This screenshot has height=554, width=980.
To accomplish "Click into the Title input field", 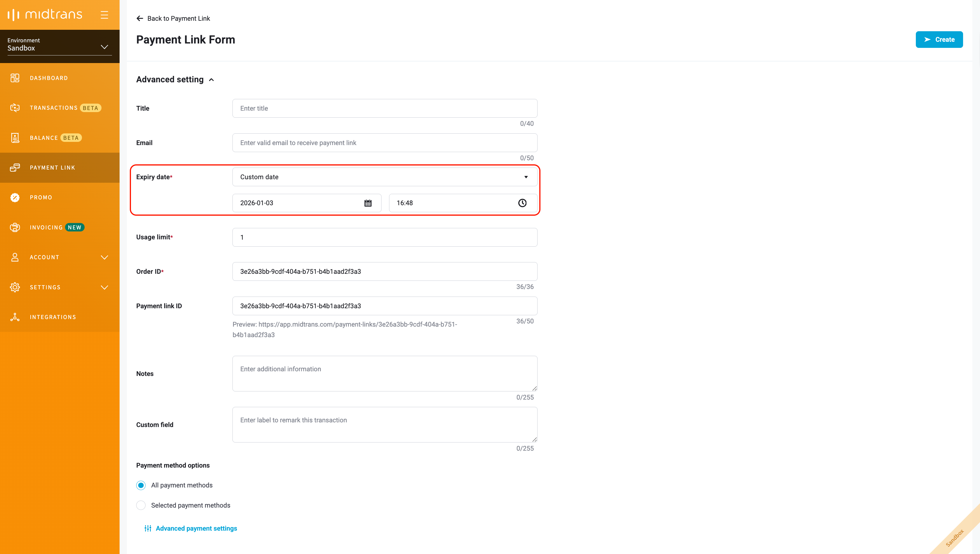I will point(384,109).
